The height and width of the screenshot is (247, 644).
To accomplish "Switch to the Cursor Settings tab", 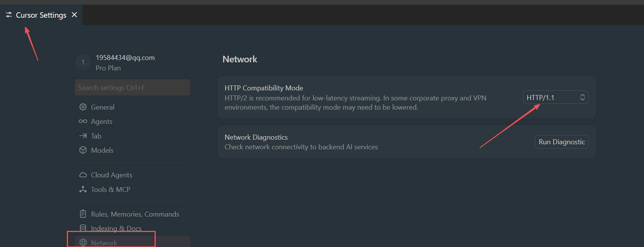I will click(x=41, y=15).
